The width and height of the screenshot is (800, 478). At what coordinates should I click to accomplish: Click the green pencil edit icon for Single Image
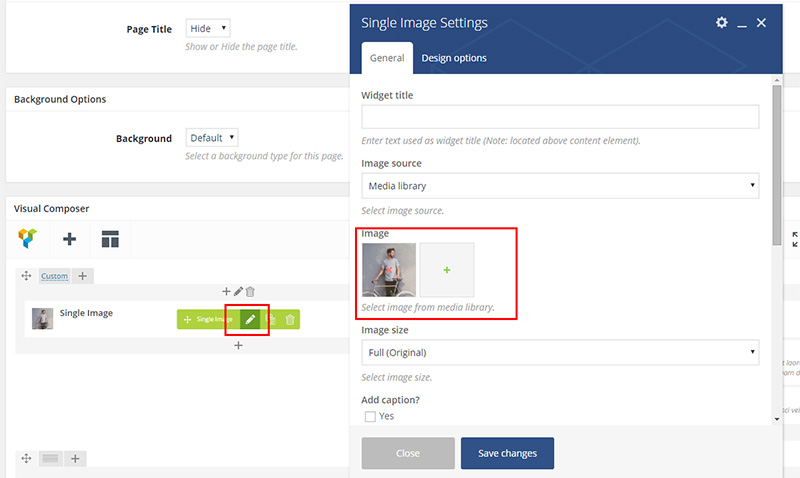(250, 319)
